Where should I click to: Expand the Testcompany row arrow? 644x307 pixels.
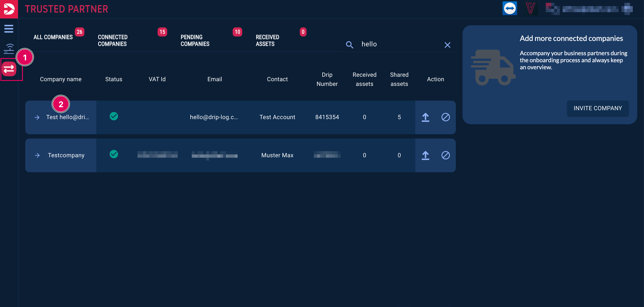tap(37, 155)
